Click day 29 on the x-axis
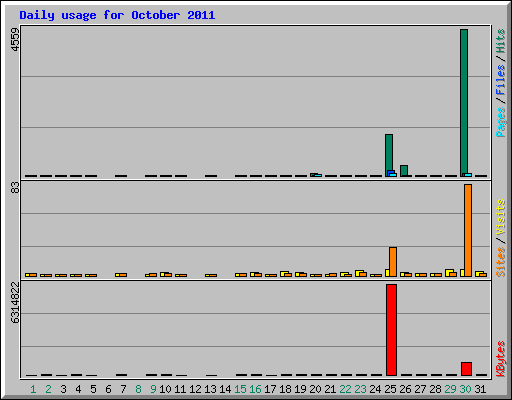Viewport: 512px width, 400px height. tap(450, 389)
